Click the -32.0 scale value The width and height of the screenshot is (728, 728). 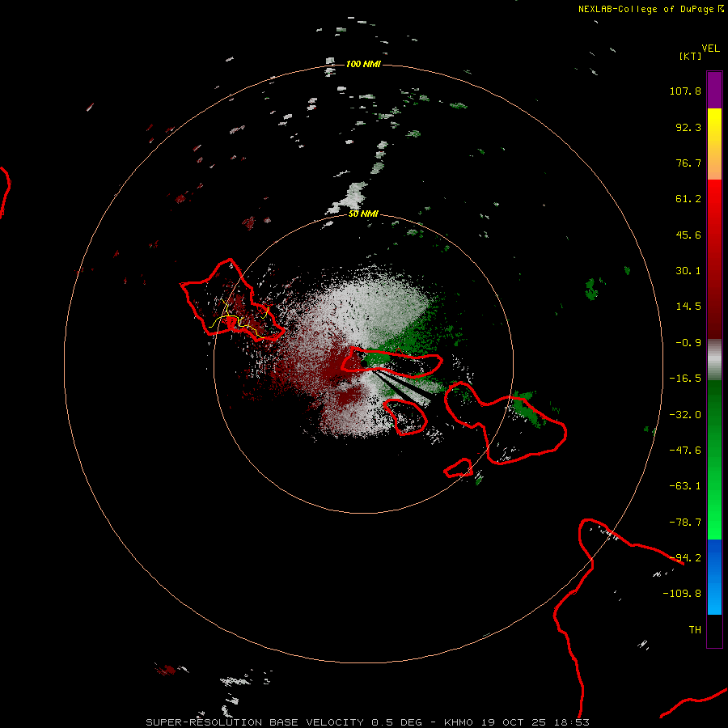(x=685, y=415)
